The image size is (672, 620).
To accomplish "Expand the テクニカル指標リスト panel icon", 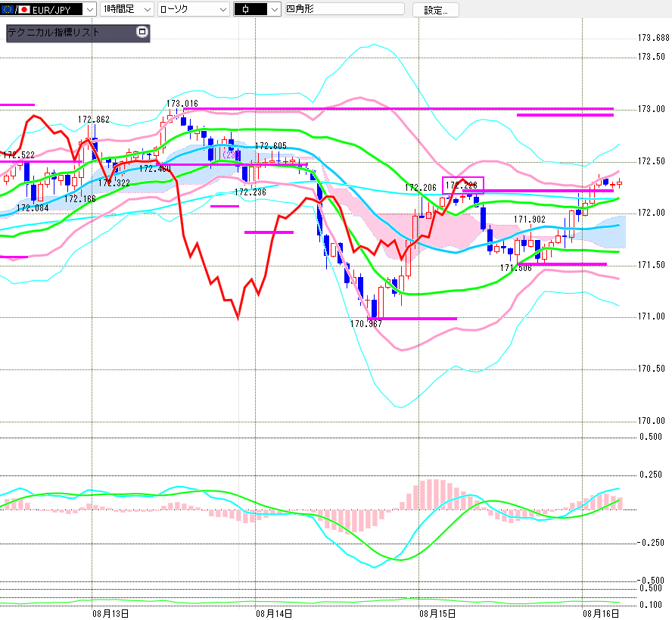I will pyautogui.click(x=142, y=32).
